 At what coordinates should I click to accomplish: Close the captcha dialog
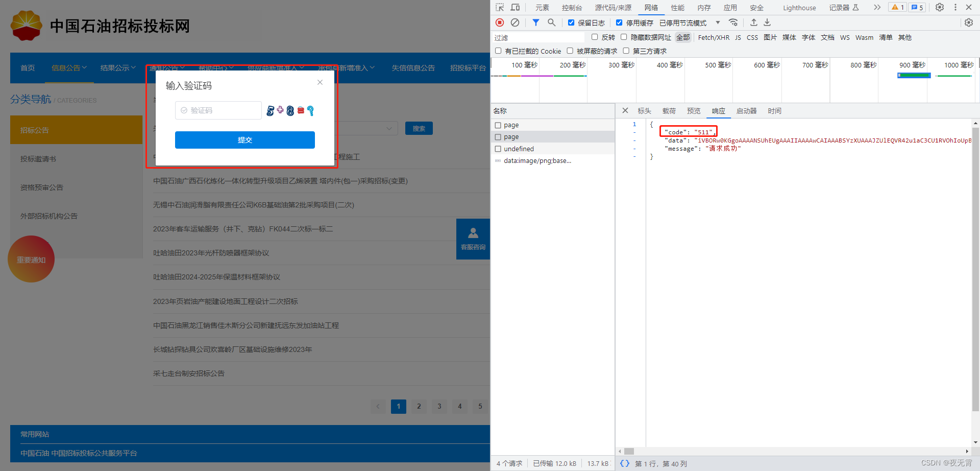(x=320, y=82)
